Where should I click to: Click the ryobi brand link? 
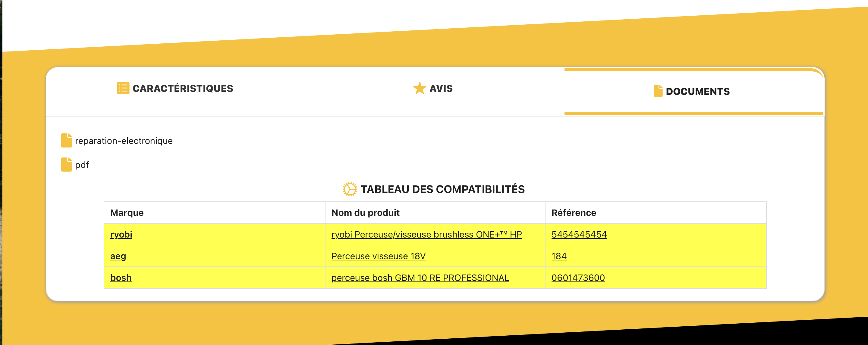coord(121,234)
